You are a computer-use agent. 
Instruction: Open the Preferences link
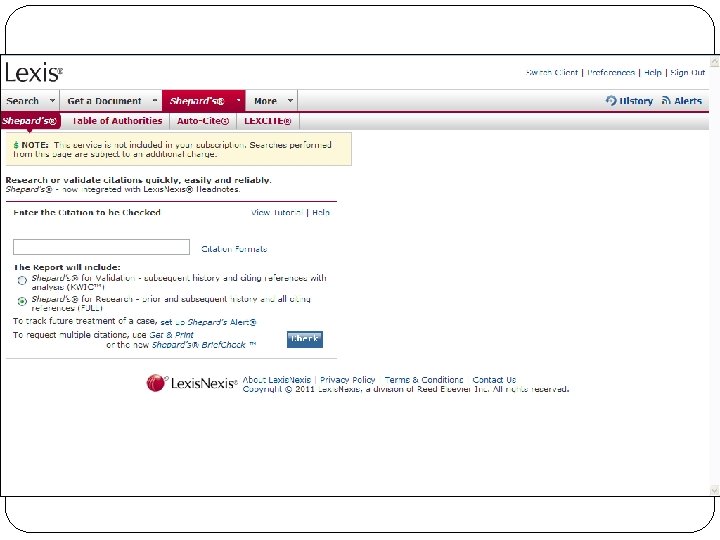(611, 73)
